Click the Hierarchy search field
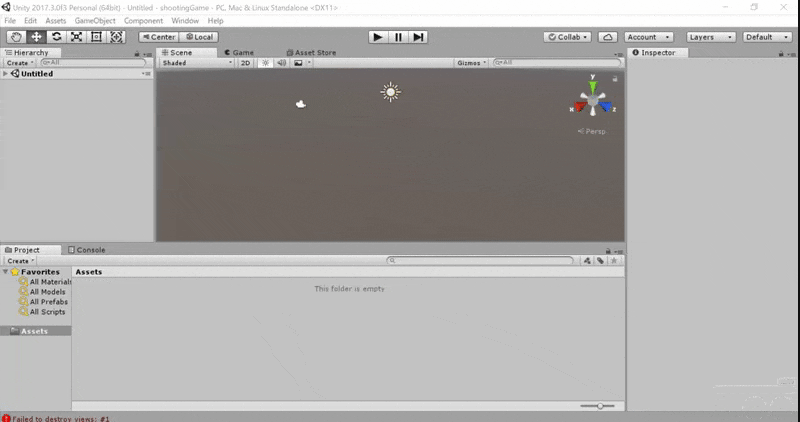 coord(93,63)
